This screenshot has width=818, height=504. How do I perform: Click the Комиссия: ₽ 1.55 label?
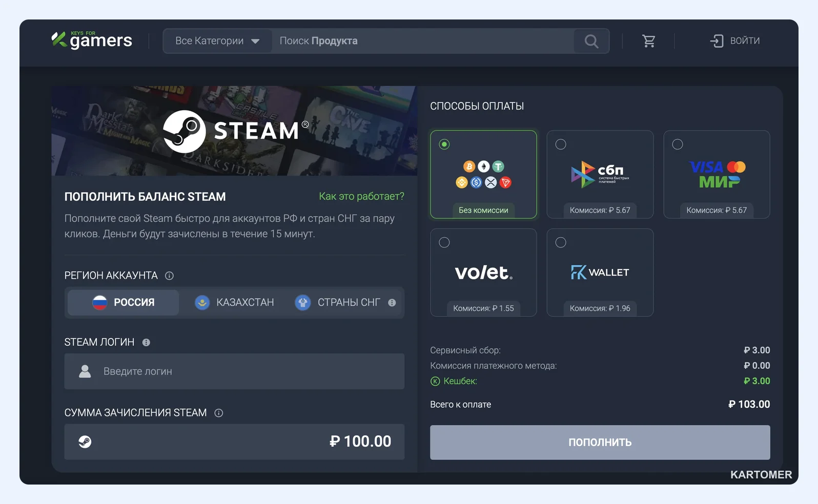(x=483, y=308)
